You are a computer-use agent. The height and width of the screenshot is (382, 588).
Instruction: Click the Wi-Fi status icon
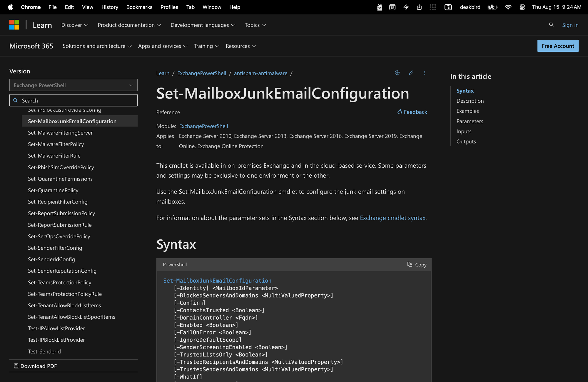point(508,7)
